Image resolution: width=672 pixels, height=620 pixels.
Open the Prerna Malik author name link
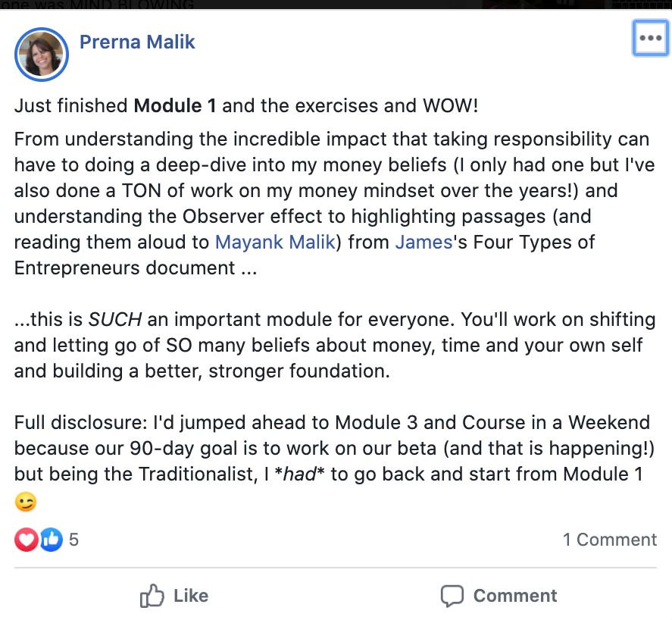pos(137,42)
